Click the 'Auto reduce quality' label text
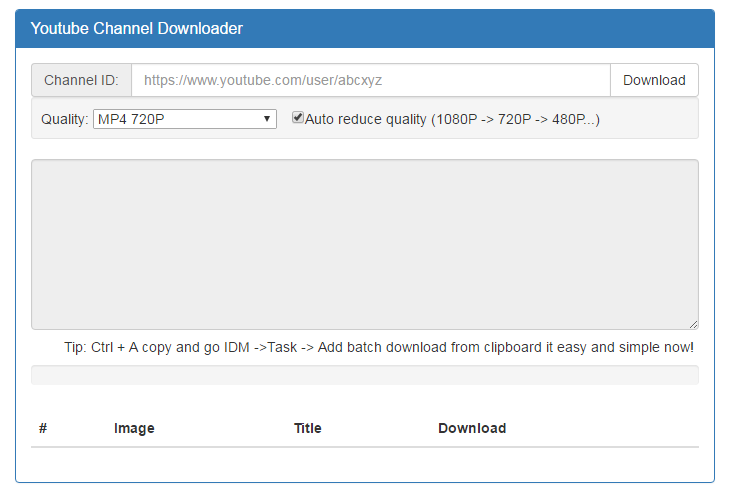The height and width of the screenshot is (498, 734). [452, 119]
